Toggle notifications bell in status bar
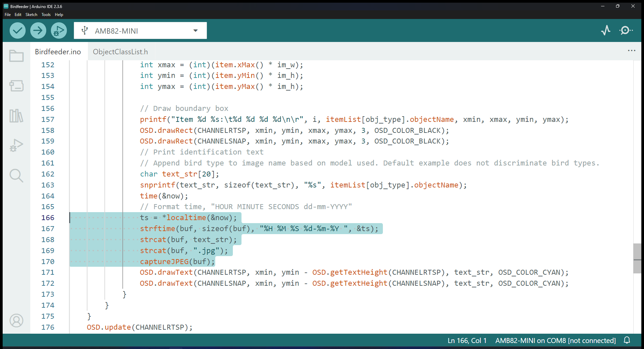 [x=627, y=340]
